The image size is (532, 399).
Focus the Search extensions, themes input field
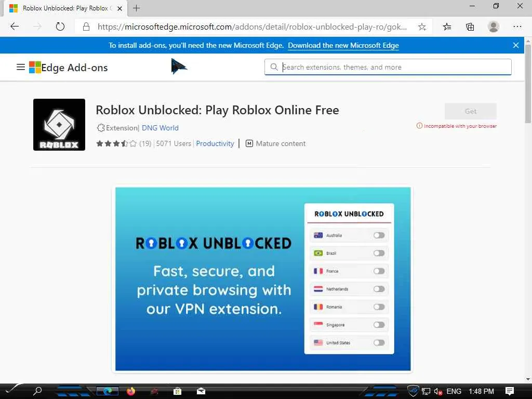pyautogui.click(x=388, y=67)
